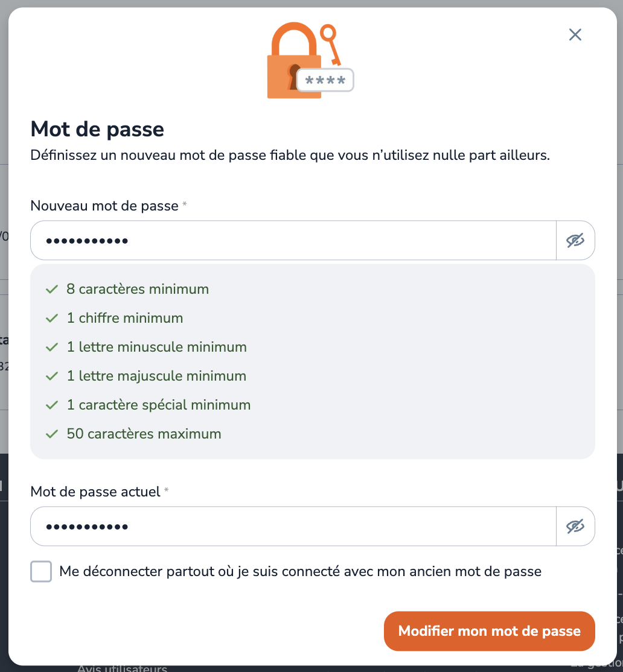Close the Mot de passe dialog
The image size is (623, 672).
tap(575, 35)
